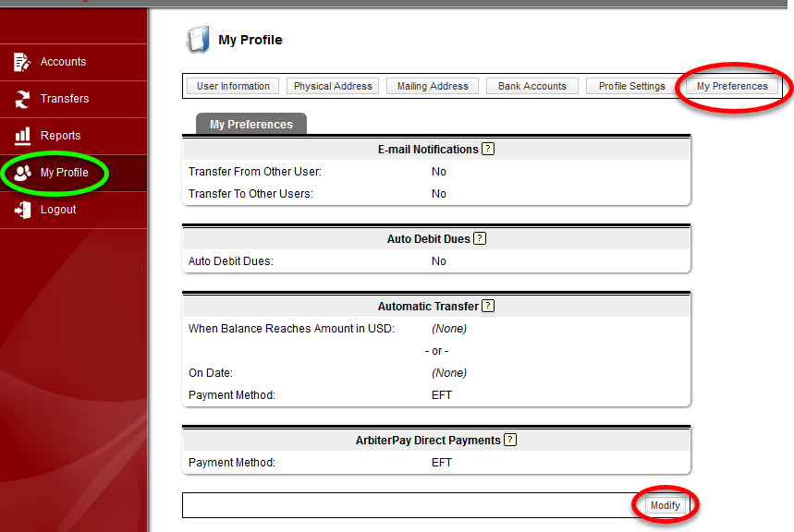The height and width of the screenshot is (532, 794).
Task: Click the Accounts text label in sidebar
Action: click(63, 62)
